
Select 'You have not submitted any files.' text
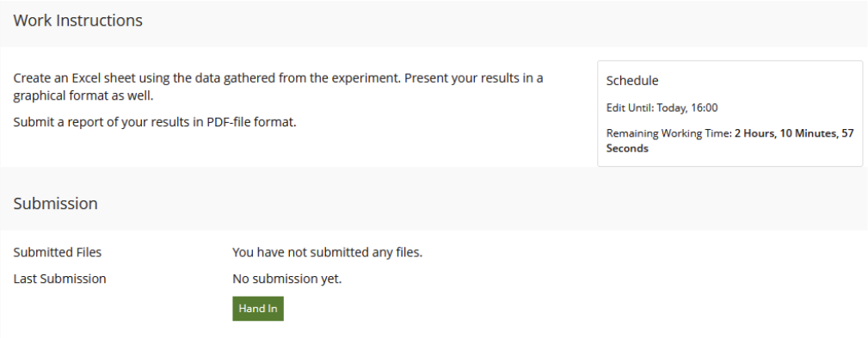(327, 252)
